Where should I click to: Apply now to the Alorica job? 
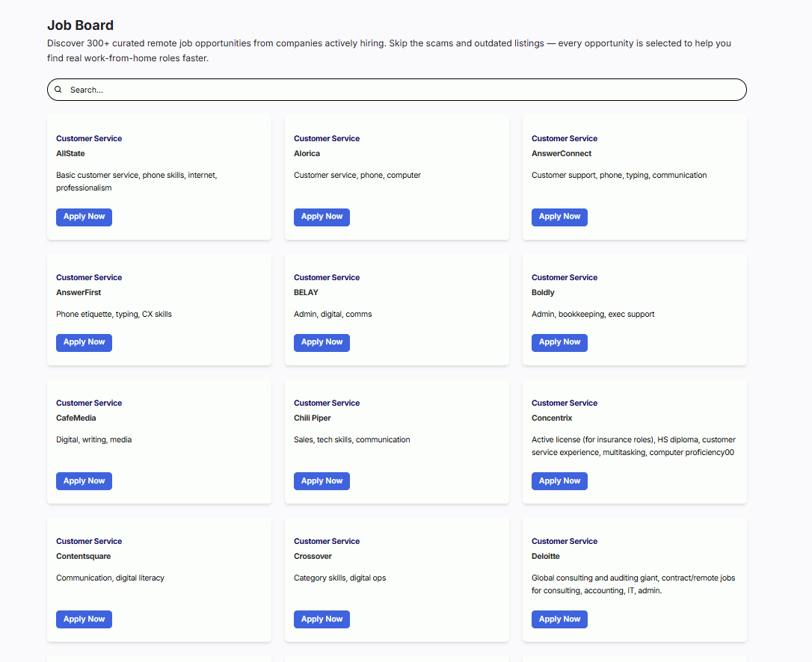pos(322,217)
